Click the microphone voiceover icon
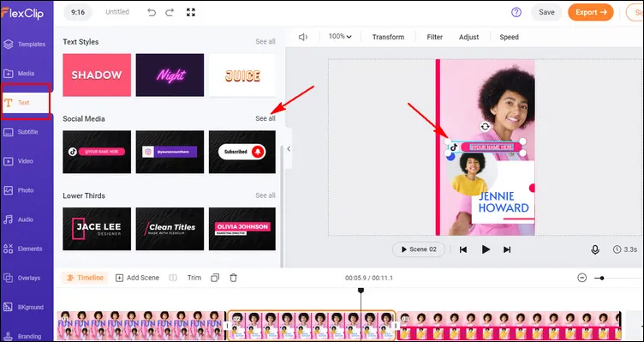The height and width of the screenshot is (342, 644). pos(595,249)
